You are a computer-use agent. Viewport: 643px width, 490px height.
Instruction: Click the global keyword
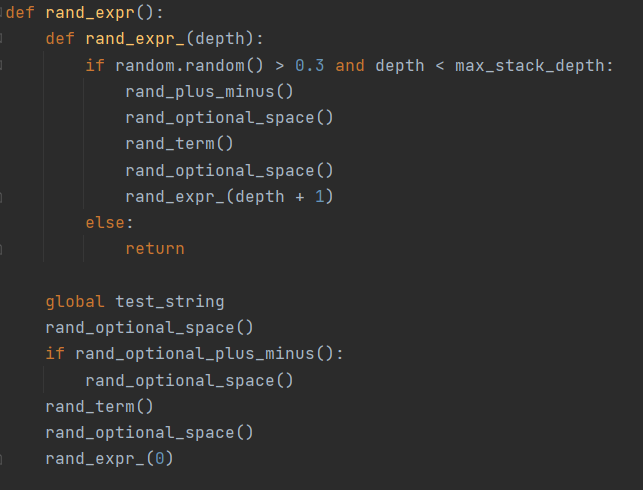pyautogui.click(x=75, y=301)
